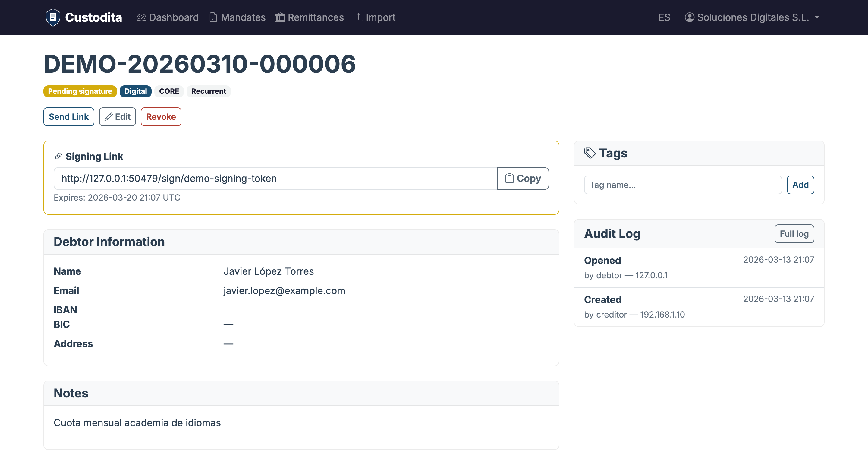Focus the Tag name input field
The height and width of the screenshot is (459, 868).
tap(682, 185)
